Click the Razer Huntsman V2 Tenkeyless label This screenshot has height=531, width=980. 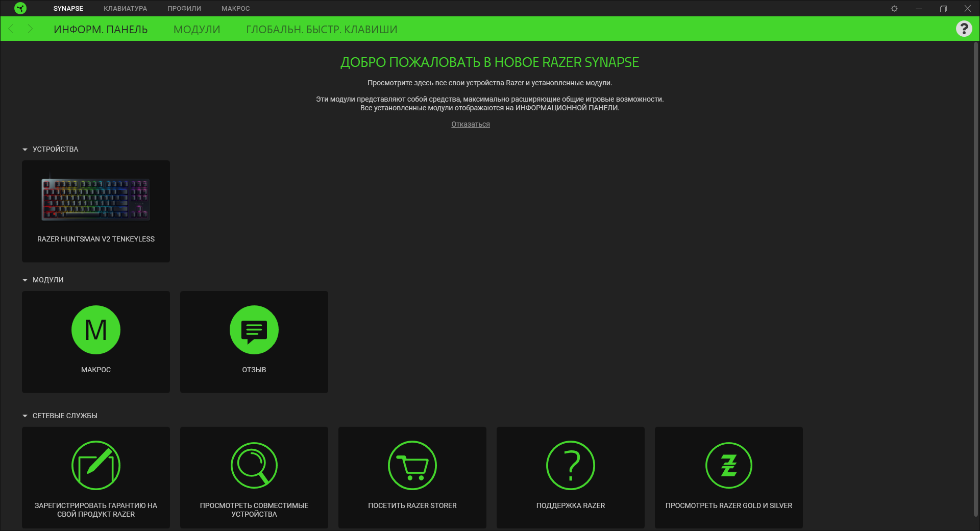pos(96,239)
